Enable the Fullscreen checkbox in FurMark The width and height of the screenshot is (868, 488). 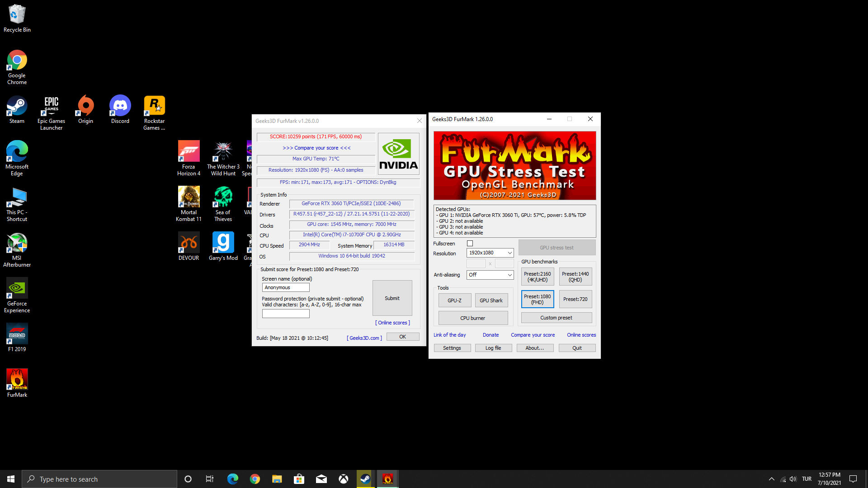[470, 244]
